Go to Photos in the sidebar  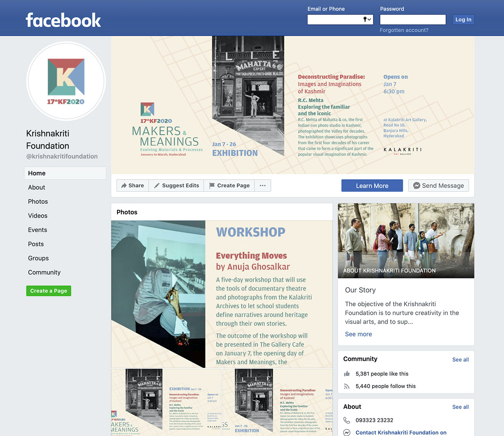tap(38, 201)
